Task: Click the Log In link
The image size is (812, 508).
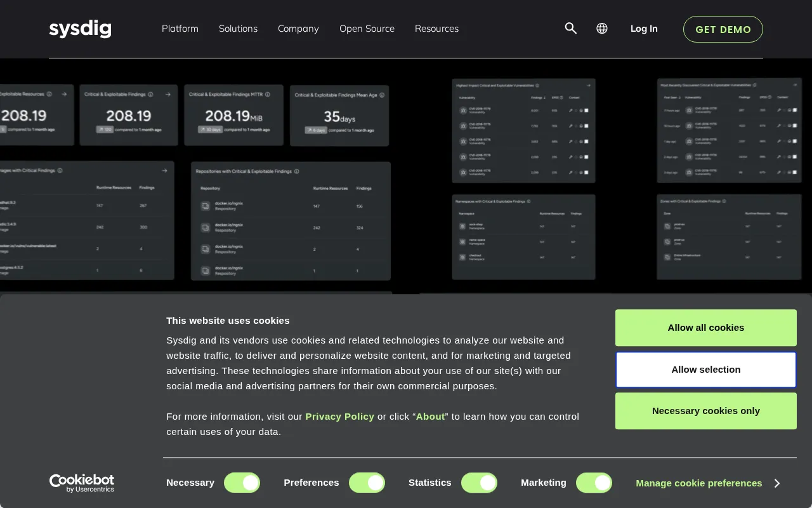Action: (x=644, y=29)
